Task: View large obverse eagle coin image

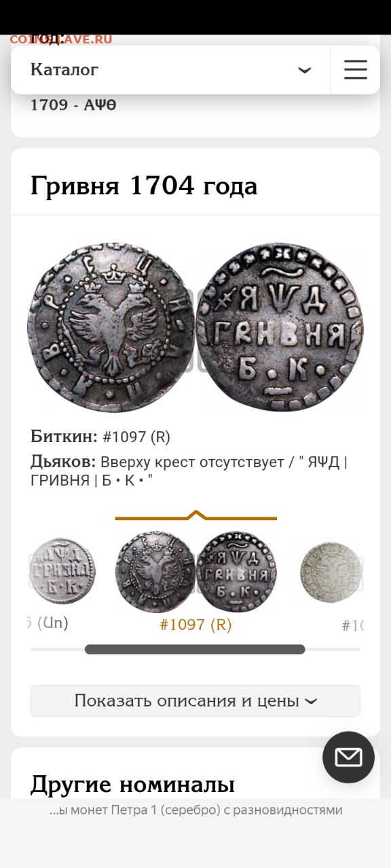Action: point(111,326)
